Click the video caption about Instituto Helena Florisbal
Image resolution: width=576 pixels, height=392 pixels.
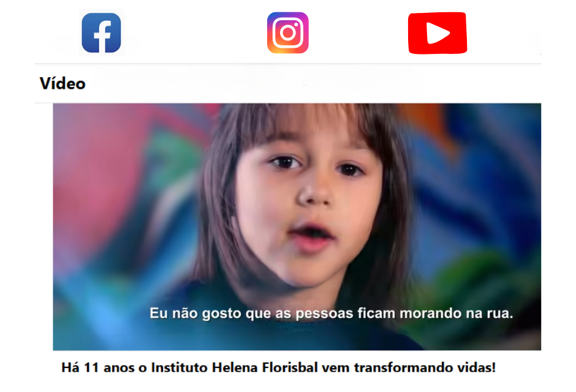pos(278,367)
